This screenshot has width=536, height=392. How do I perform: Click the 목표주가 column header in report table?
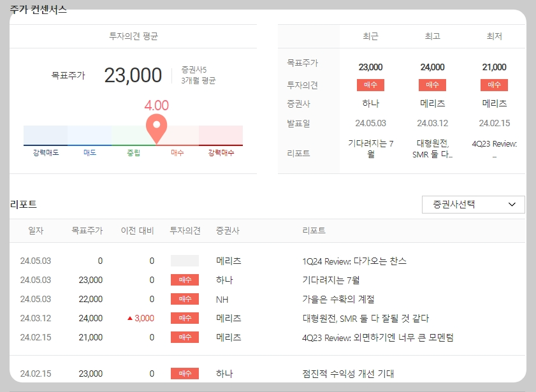(x=87, y=231)
